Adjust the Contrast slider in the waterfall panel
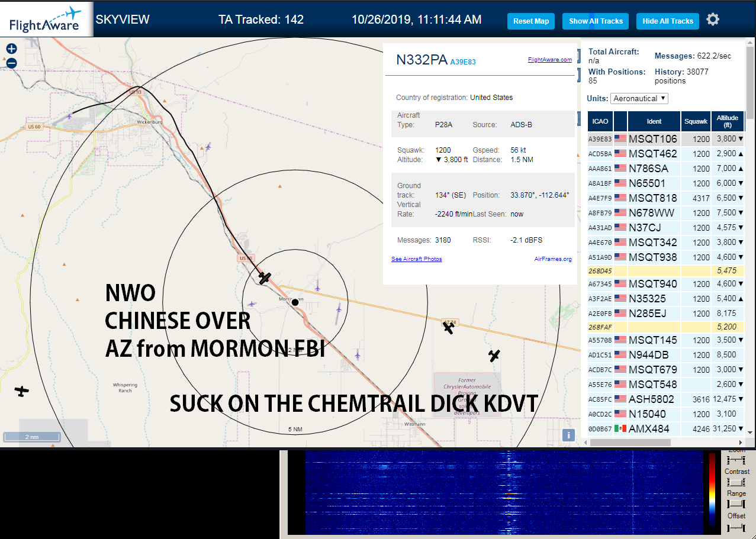Image resolution: width=756 pixels, height=539 pixels. tap(736, 482)
